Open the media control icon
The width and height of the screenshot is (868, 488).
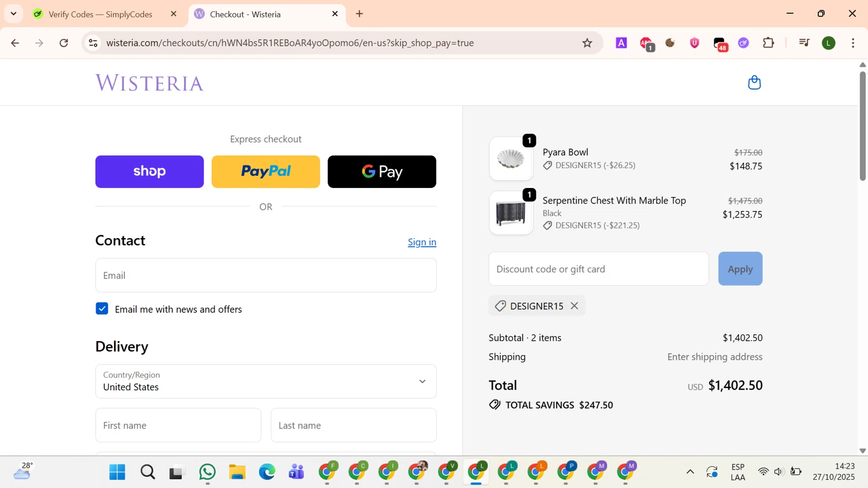(x=804, y=43)
